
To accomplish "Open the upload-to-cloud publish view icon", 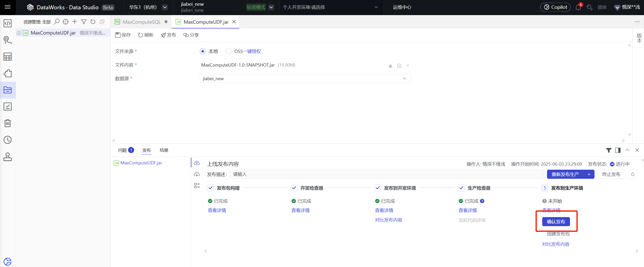I will 197,163.
